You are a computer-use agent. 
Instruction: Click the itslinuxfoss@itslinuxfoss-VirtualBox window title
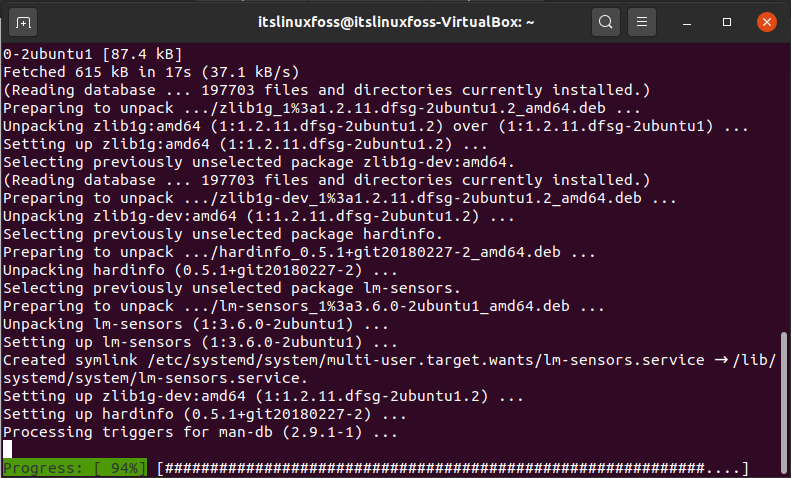396,22
